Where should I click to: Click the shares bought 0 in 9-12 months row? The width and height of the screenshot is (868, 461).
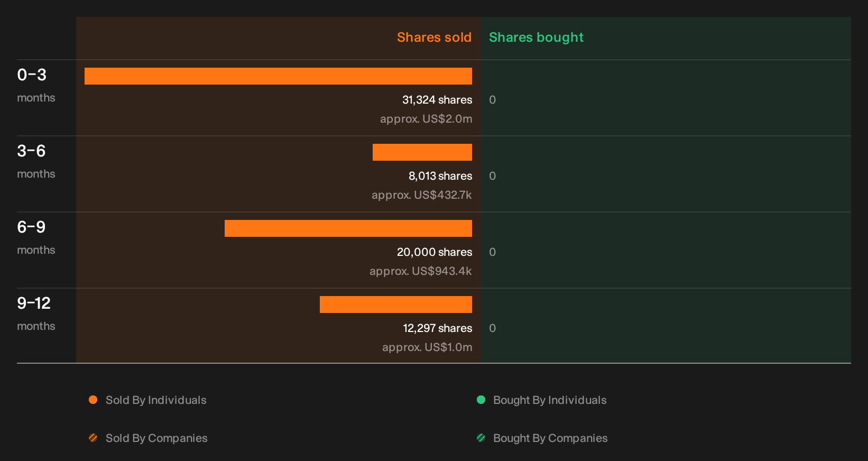pos(492,328)
